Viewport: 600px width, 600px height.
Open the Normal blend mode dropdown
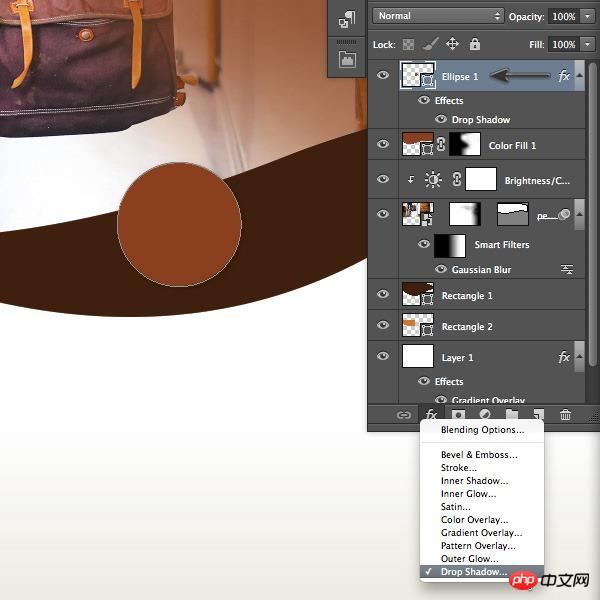tap(438, 16)
